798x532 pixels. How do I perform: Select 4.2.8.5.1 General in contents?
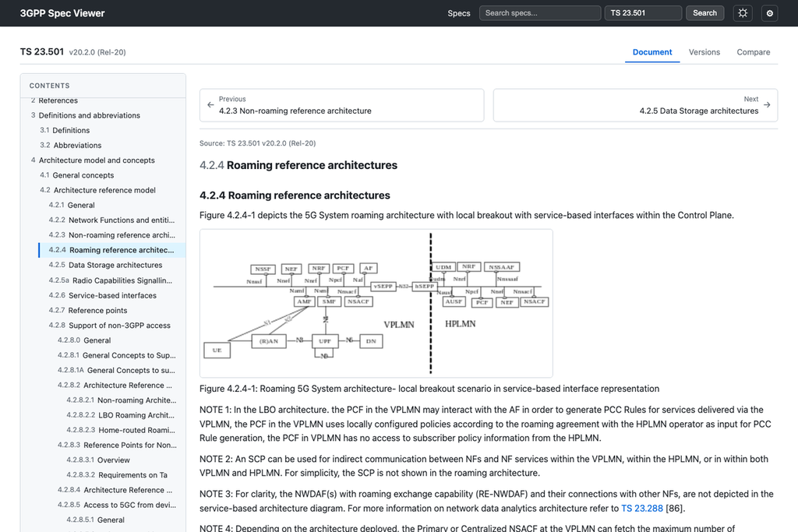point(95,520)
